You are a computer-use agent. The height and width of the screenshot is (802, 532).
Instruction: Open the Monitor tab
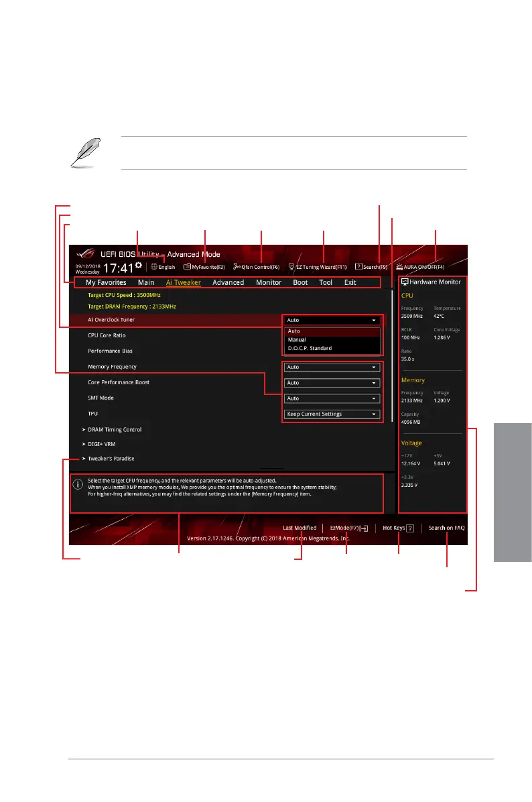[x=269, y=282]
